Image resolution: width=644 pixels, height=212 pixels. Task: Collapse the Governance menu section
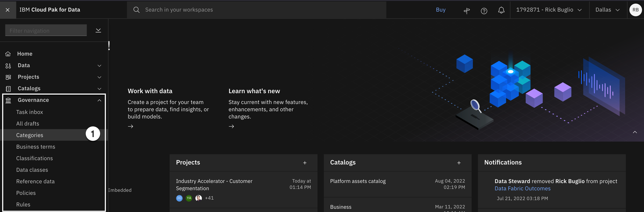[99, 100]
